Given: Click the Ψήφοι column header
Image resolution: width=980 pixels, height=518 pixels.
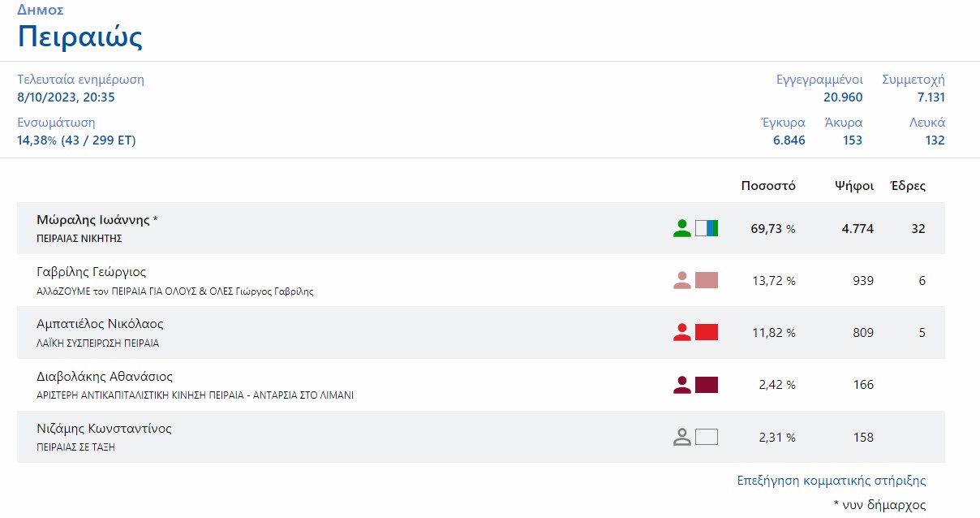Looking at the screenshot, I should coord(854,186).
